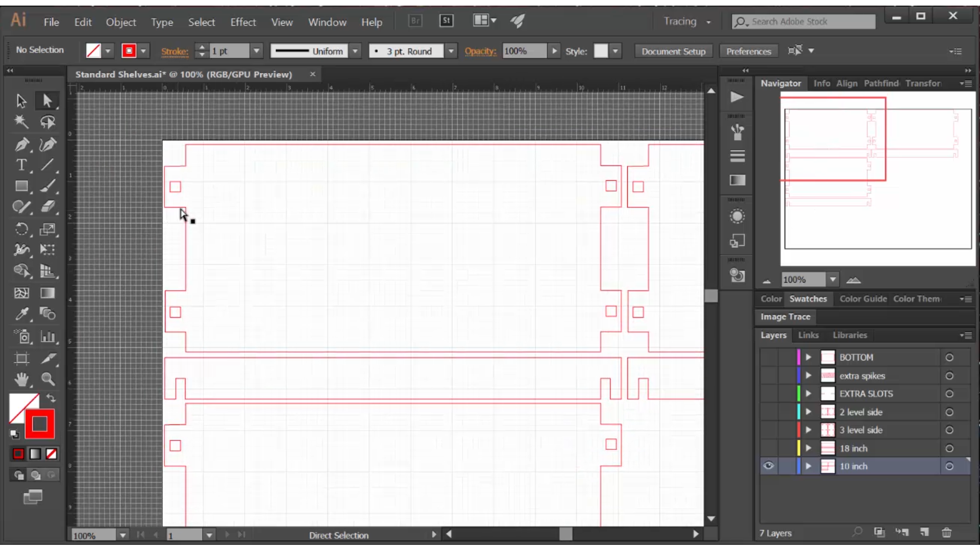
Task: Open the Effect menu
Action: pos(242,22)
